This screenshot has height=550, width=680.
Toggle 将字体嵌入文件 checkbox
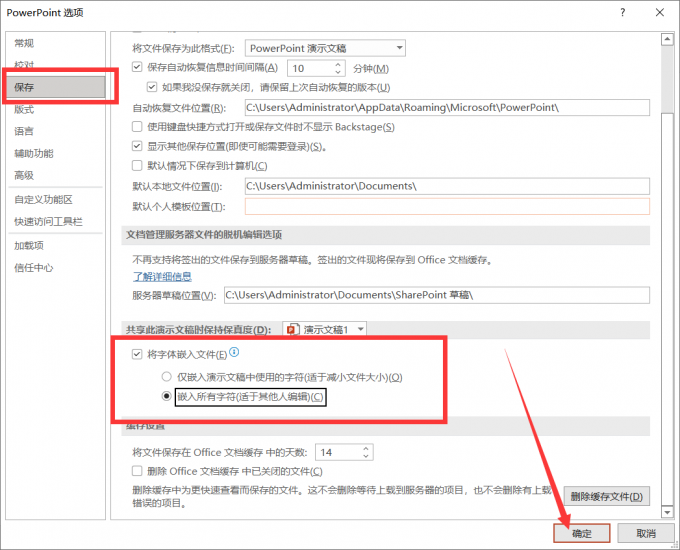[137, 354]
